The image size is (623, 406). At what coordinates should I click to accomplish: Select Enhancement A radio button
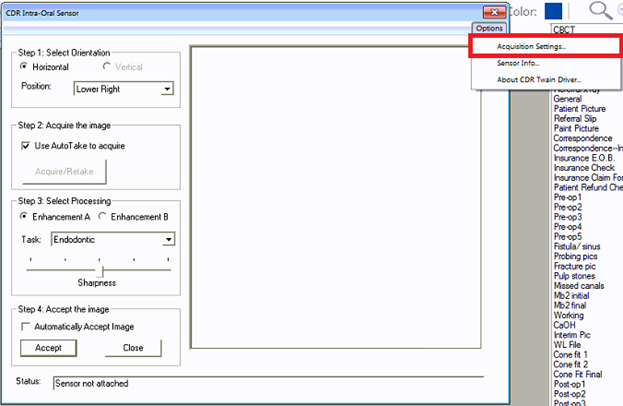point(25,217)
